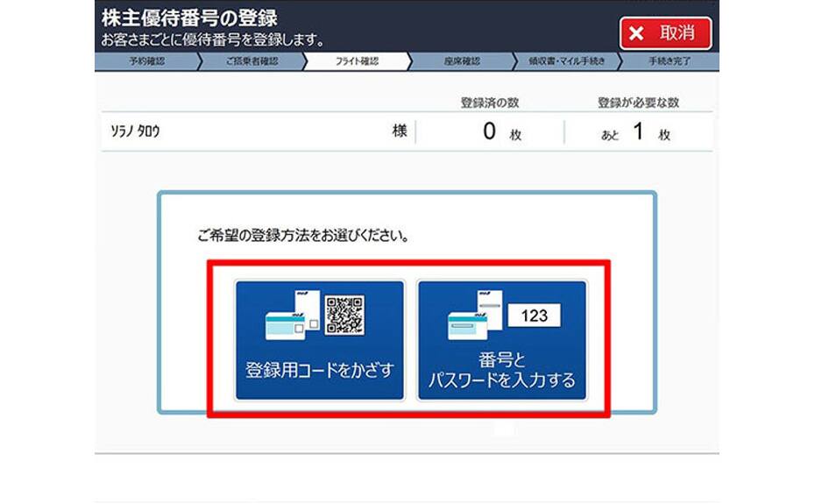Click registered count 0 枚
The image size is (815, 504).
point(501,131)
